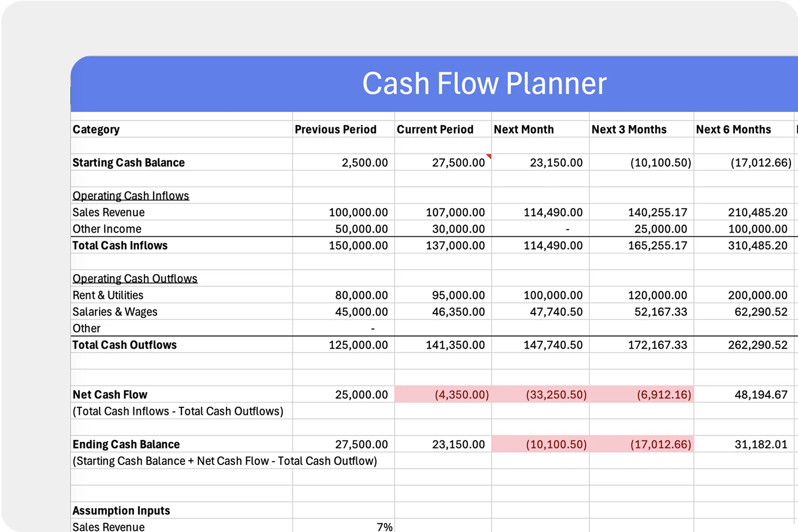Select the 30,000.00 Other Income cell

pos(443,229)
